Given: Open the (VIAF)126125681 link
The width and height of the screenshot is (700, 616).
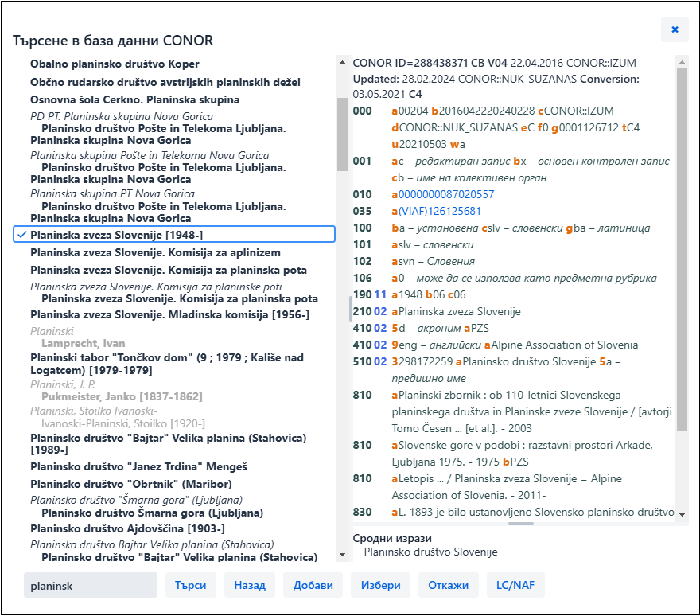Looking at the screenshot, I should [x=440, y=211].
